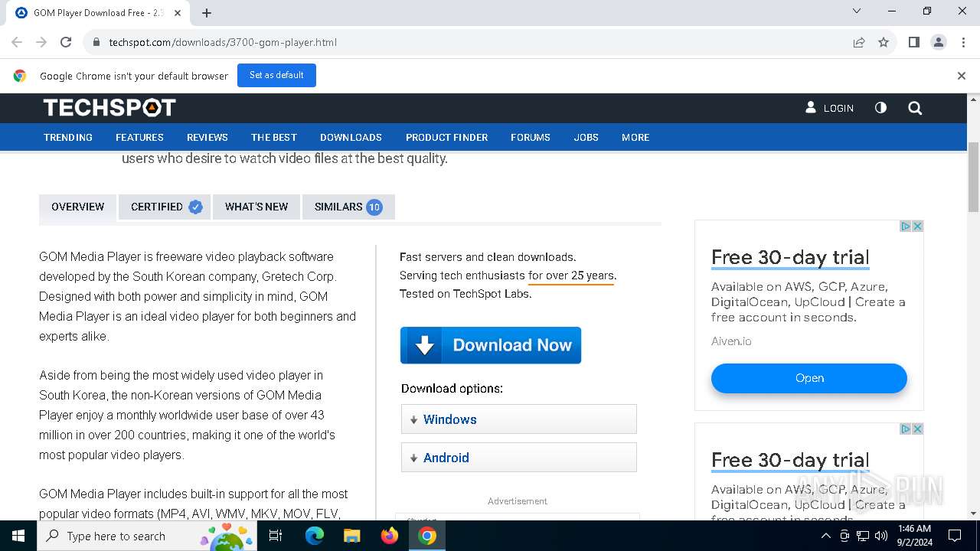
Task: Toggle the dark mode contrast icon
Action: click(880, 108)
